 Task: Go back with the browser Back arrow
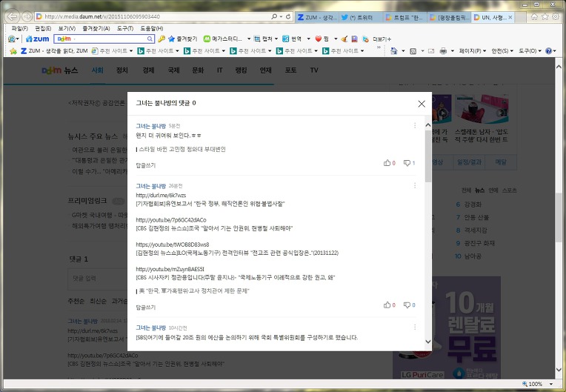pos(13,16)
